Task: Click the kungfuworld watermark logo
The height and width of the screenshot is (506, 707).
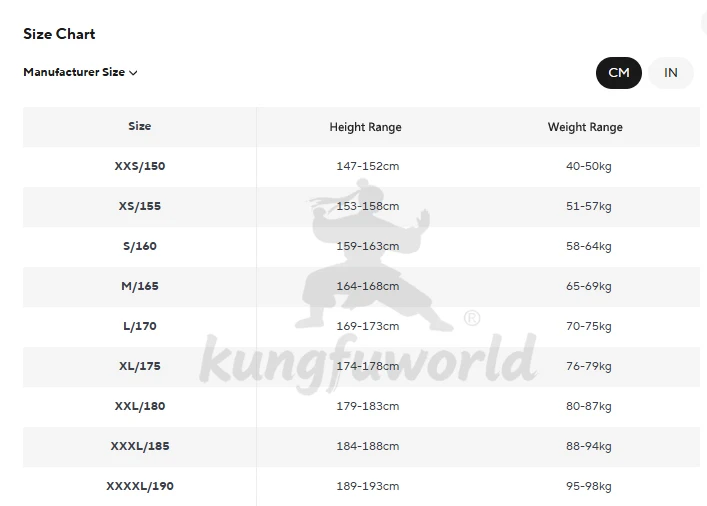Action: pyautogui.click(x=367, y=286)
